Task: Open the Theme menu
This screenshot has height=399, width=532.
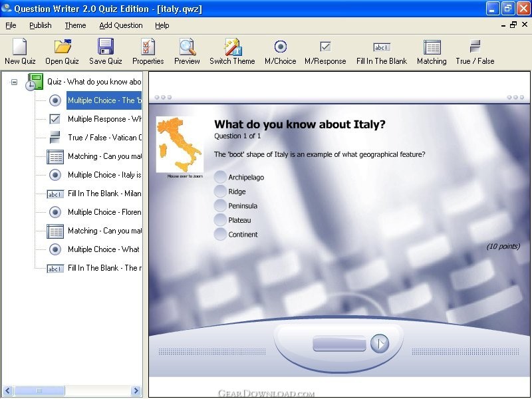Action: (x=75, y=25)
